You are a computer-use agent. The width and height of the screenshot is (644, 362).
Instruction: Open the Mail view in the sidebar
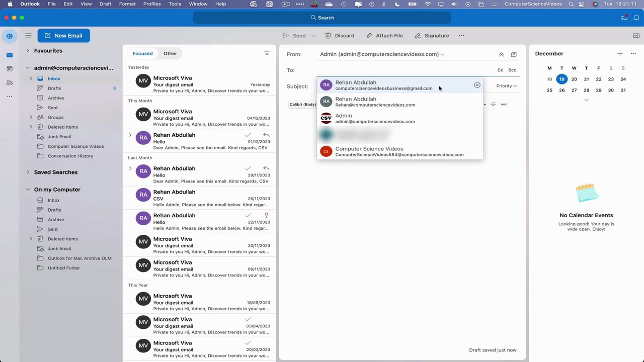pyautogui.click(x=10, y=55)
